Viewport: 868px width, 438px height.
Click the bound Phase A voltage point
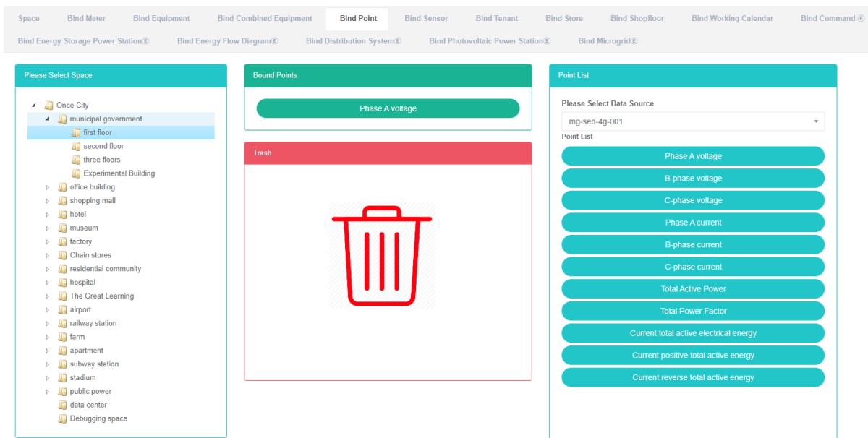[x=388, y=108]
